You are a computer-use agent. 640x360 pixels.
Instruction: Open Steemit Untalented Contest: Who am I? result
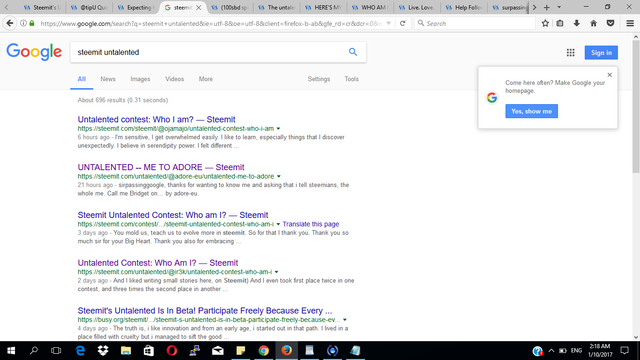point(173,215)
